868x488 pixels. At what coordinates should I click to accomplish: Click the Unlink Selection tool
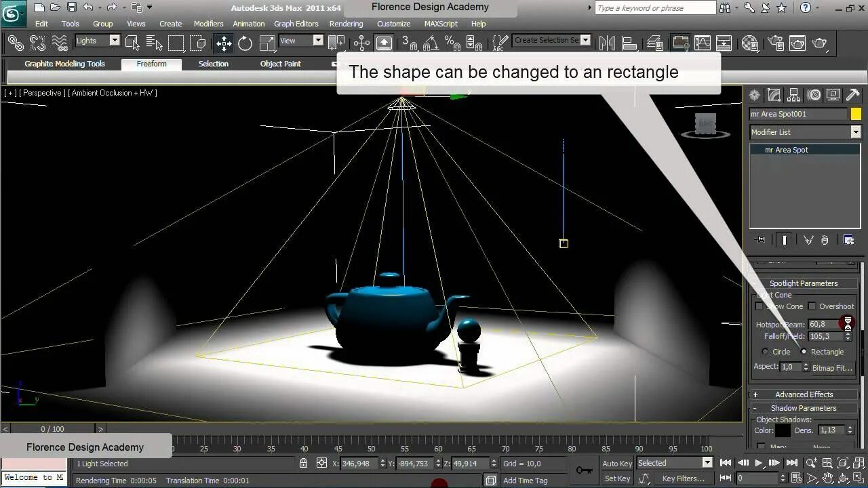click(x=37, y=43)
